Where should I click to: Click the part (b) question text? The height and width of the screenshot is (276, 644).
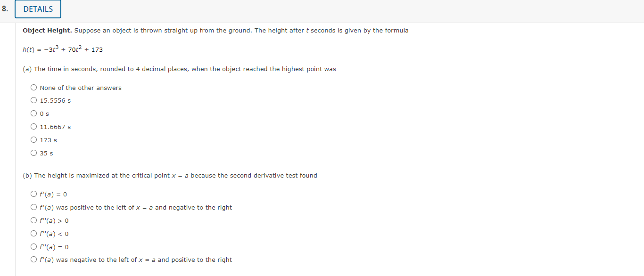click(171, 175)
